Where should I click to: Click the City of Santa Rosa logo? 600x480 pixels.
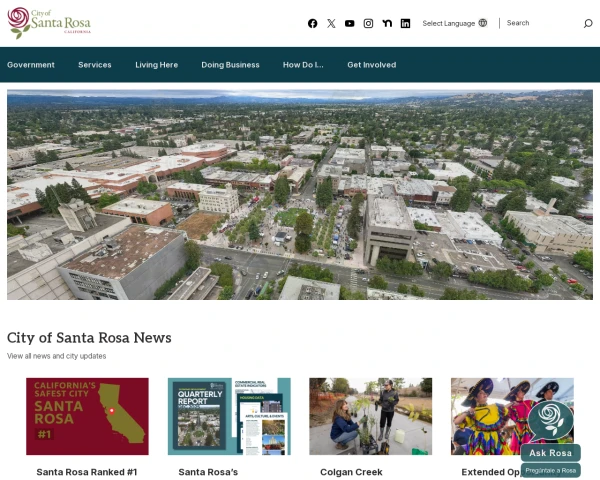coord(49,23)
